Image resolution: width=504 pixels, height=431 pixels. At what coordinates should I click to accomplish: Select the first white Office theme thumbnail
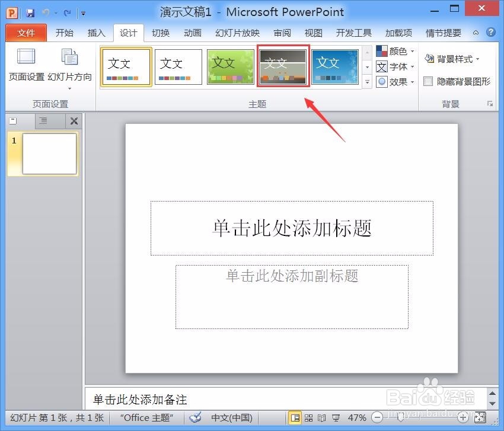(126, 67)
